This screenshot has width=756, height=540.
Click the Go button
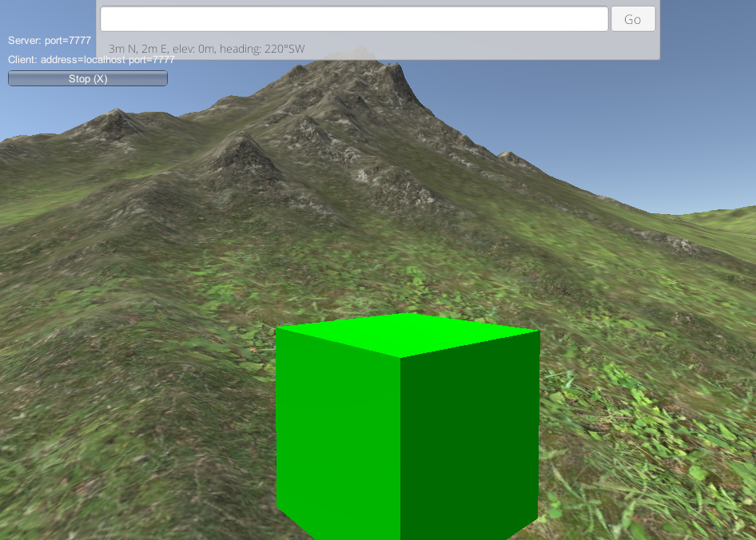tap(633, 19)
